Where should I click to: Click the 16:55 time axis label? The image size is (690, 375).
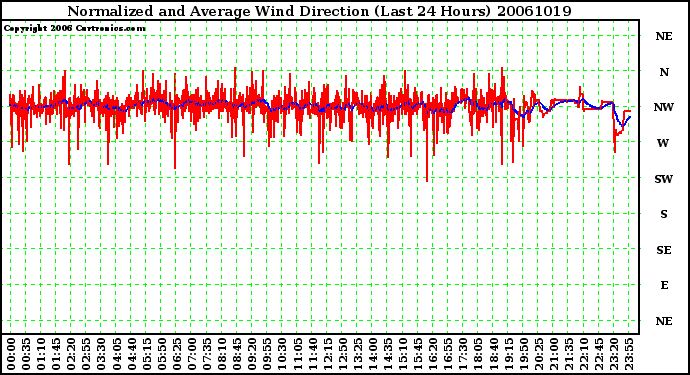tap(447, 354)
